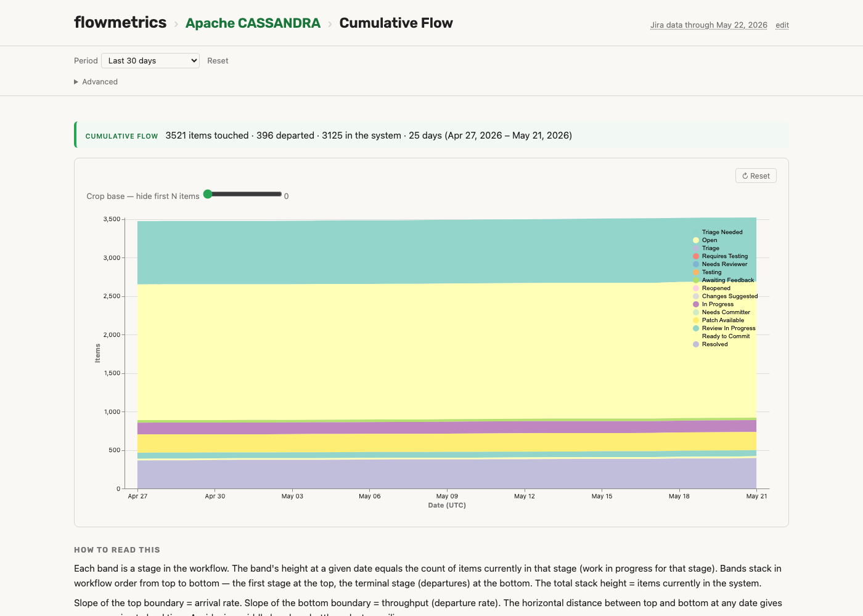
Task: Click Patch Available legend yellow dot
Action: [696, 320]
